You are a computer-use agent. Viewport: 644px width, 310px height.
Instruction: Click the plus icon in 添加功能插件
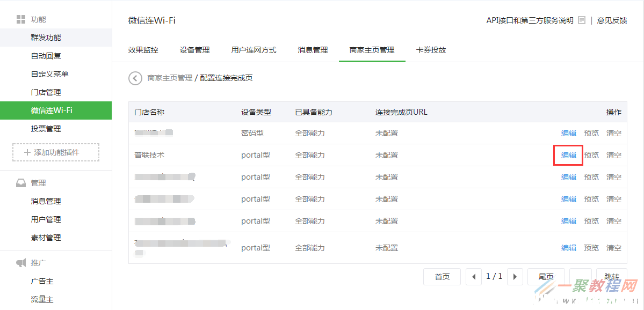coord(27,152)
